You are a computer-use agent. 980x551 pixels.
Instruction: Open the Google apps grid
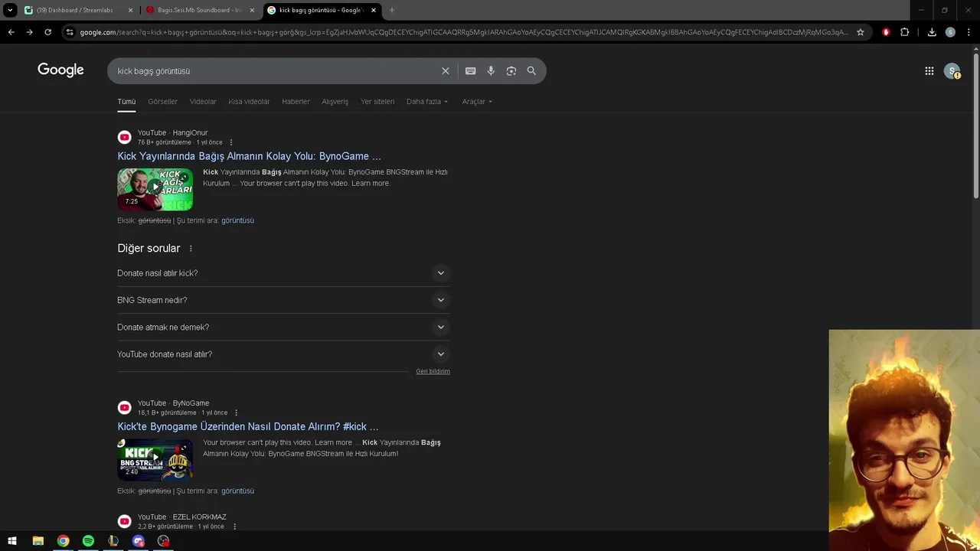click(x=929, y=71)
